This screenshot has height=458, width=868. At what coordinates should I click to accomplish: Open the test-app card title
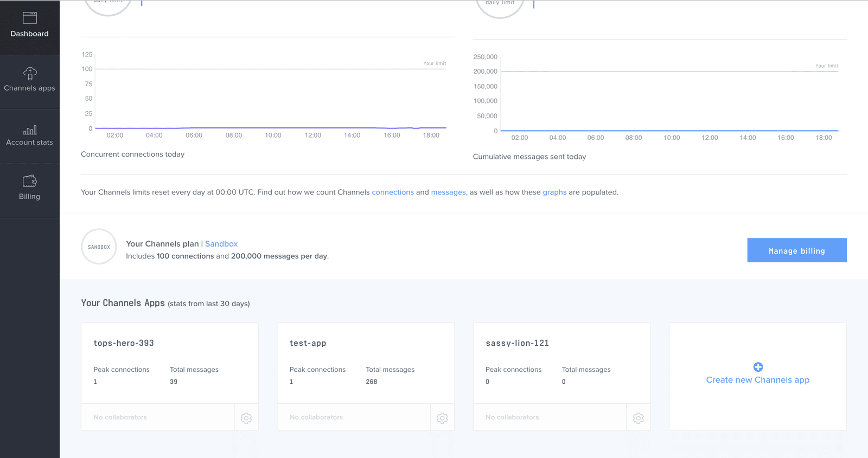click(308, 343)
